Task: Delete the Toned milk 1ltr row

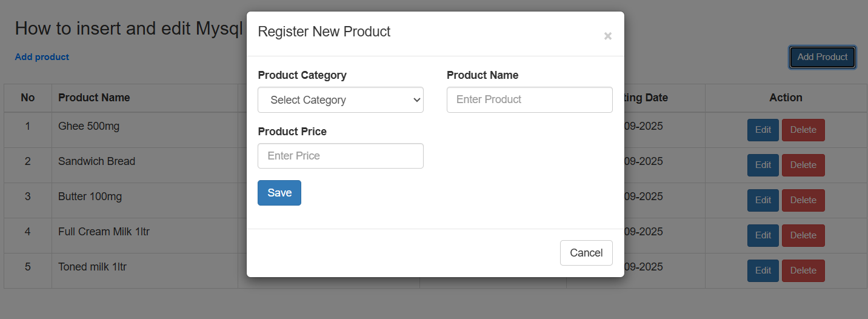Action: coord(803,270)
